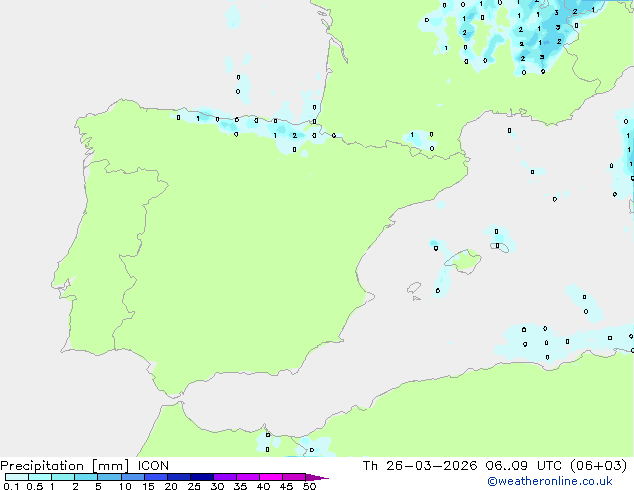Click the '50' legend scale label

(309, 486)
